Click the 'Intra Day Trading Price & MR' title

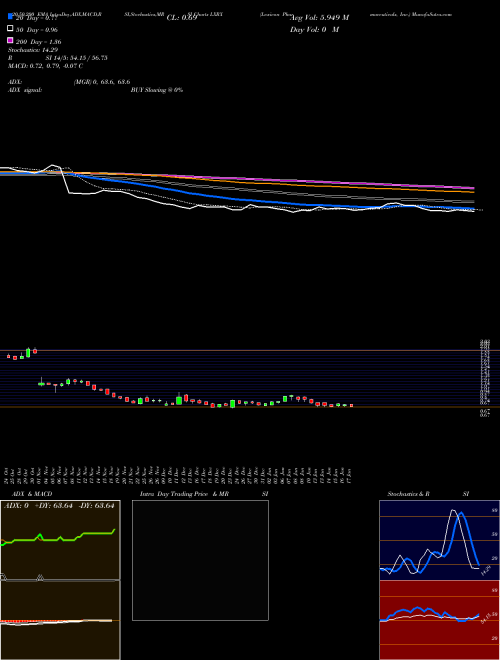coord(184,494)
